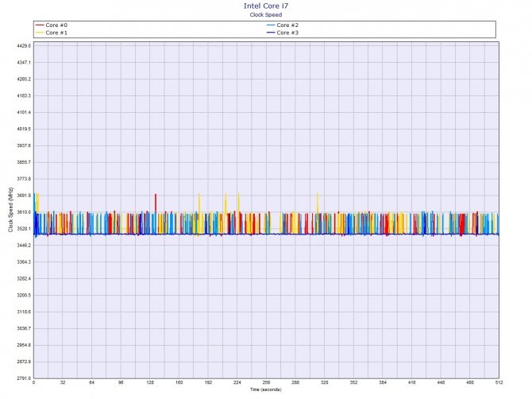Click the 3200.5 y-axis value
Viewport: 532px width, 399px height.
[x=24, y=296]
